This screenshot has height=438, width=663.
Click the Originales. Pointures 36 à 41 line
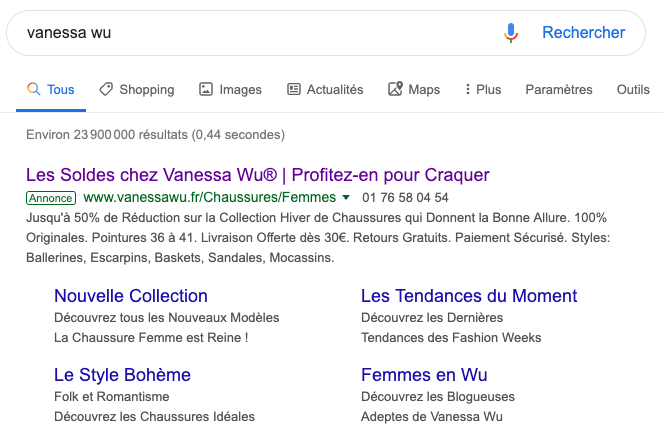318,238
